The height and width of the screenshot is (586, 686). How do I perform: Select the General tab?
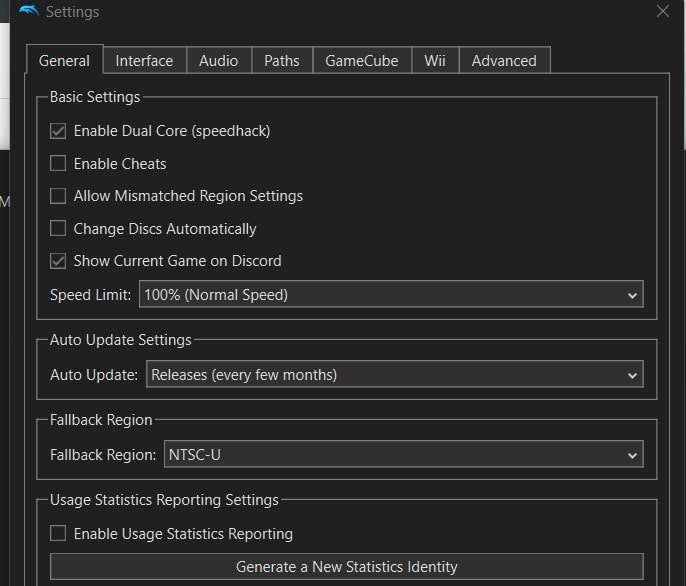(x=64, y=61)
